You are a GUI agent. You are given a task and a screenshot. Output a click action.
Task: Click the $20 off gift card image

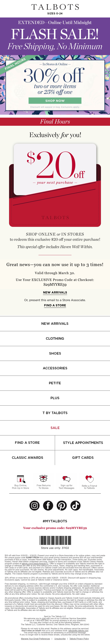click(55, 185)
